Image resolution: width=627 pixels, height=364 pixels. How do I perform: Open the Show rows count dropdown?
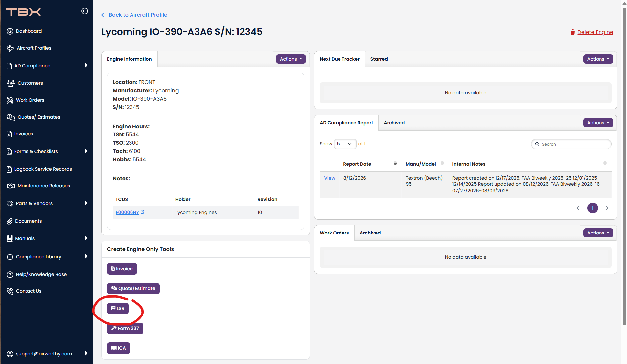click(345, 144)
